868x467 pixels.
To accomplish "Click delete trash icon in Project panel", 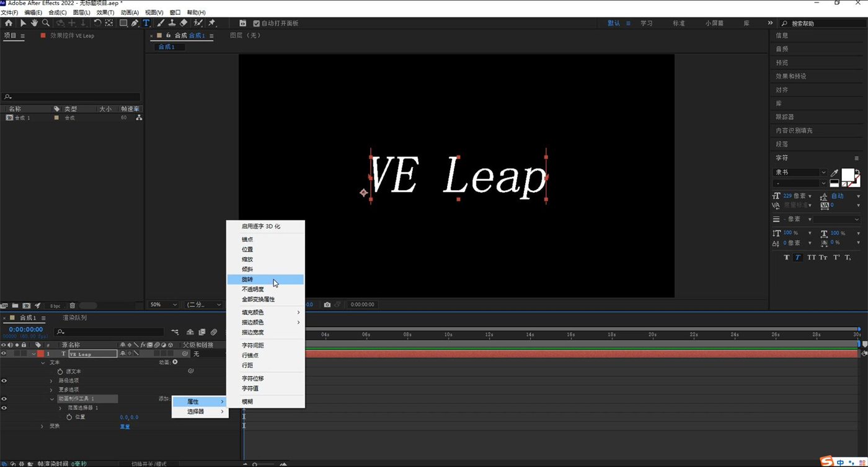I will (73, 305).
